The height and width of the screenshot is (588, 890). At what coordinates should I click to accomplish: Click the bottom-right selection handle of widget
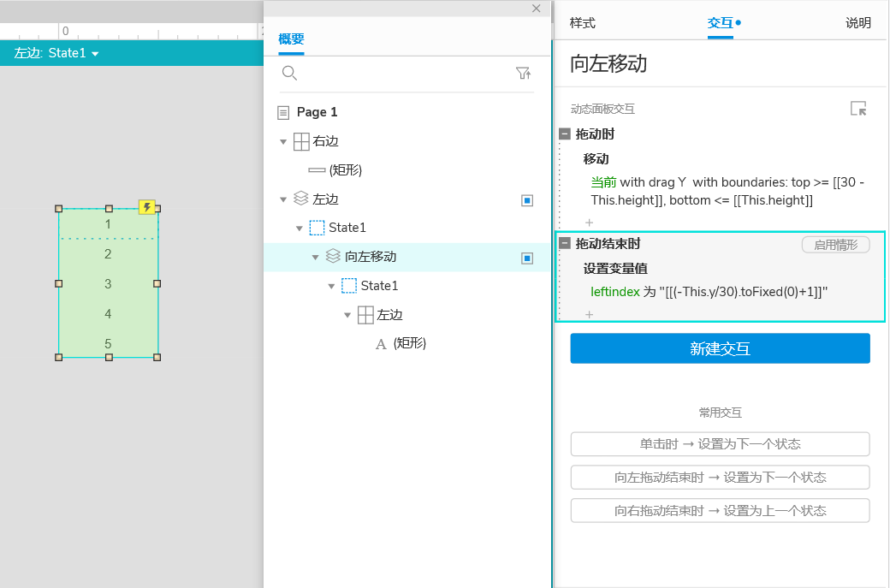[x=157, y=357]
